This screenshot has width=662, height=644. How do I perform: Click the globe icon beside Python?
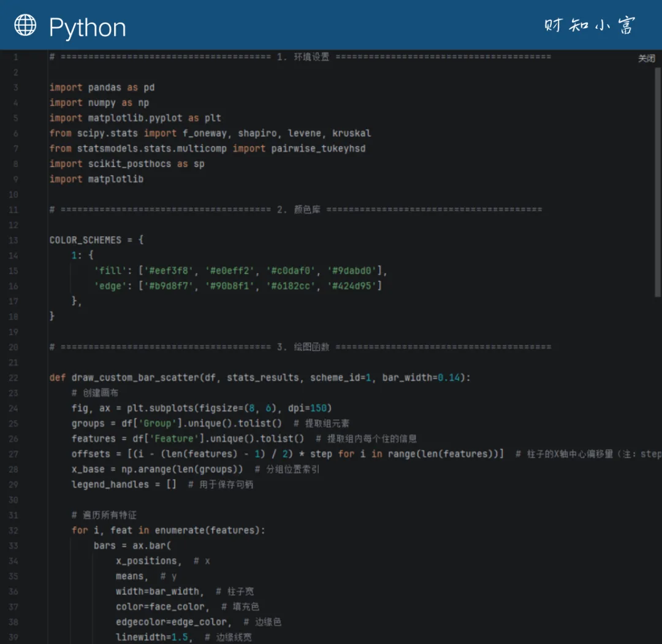(25, 25)
